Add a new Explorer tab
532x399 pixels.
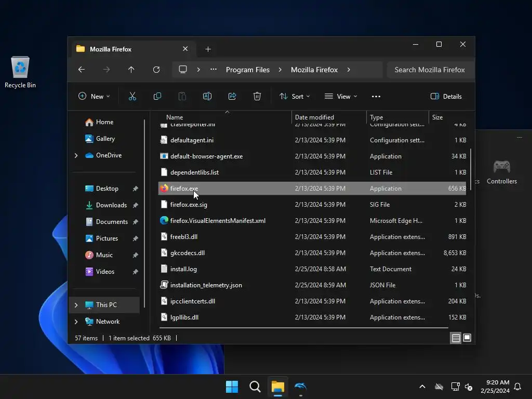[208, 49]
